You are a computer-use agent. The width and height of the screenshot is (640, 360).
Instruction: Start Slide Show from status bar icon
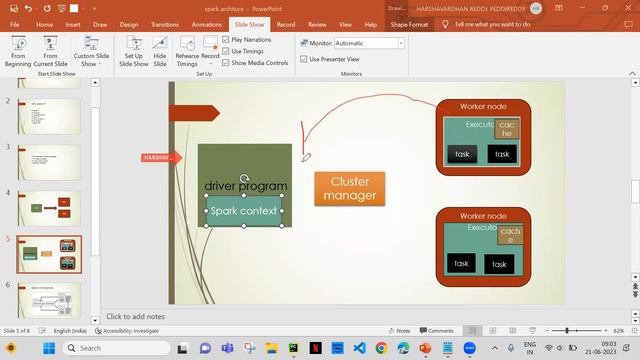[x=533, y=331]
